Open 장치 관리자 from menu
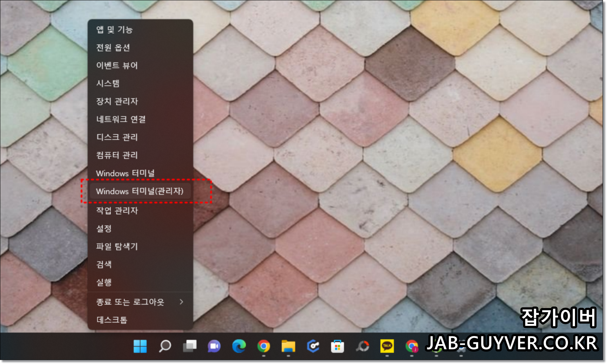 click(140, 101)
